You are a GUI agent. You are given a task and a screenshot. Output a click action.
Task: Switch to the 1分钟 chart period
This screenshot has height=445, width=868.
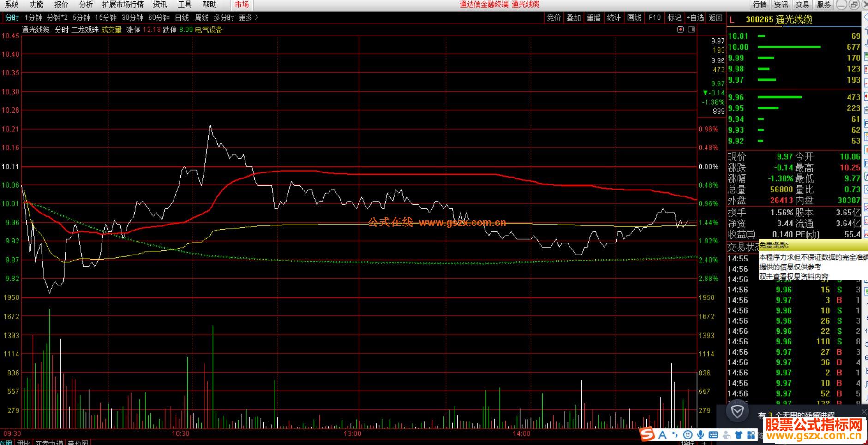pos(33,18)
